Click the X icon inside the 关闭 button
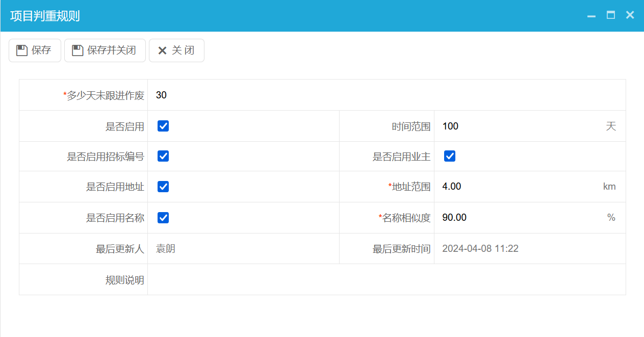Image resolution: width=644 pixels, height=337 pixels. click(x=163, y=50)
